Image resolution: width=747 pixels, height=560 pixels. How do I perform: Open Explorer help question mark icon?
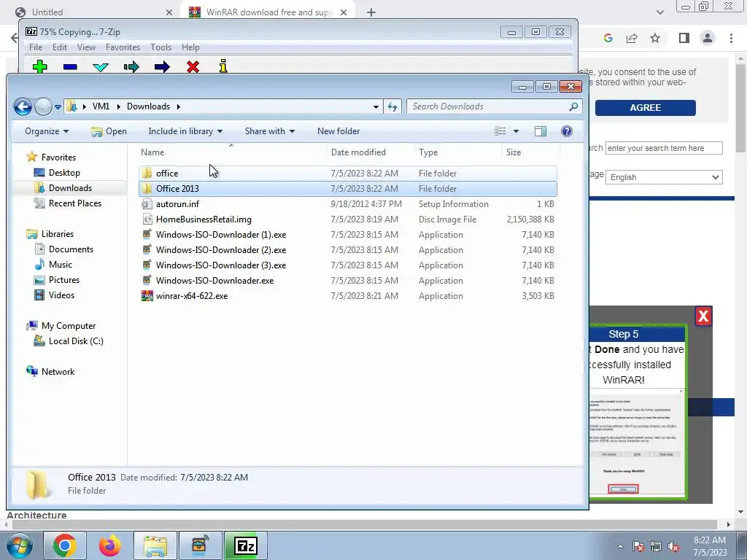click(x=566, y=131)
